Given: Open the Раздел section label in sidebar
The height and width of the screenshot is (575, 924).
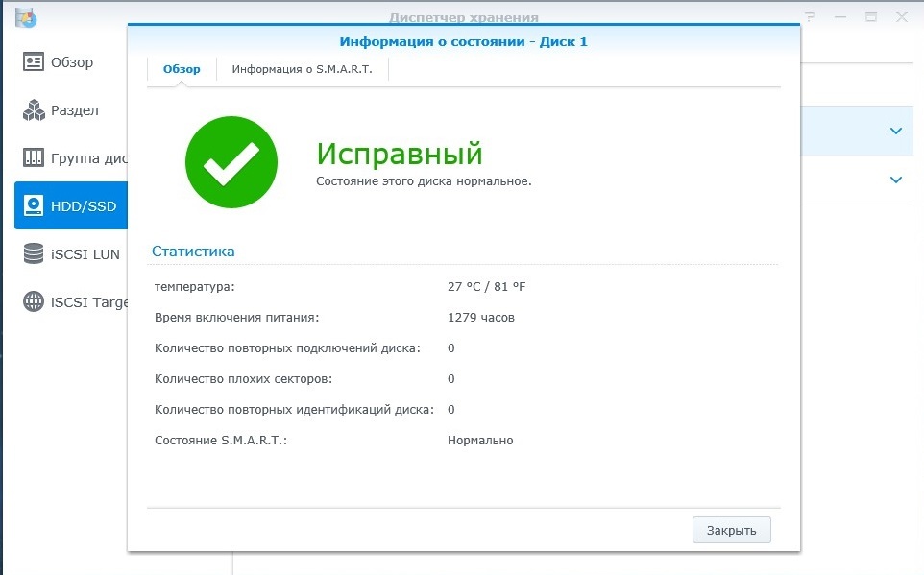Looking at the screenshot, I should pyautogui.click(x=75, y=110).
